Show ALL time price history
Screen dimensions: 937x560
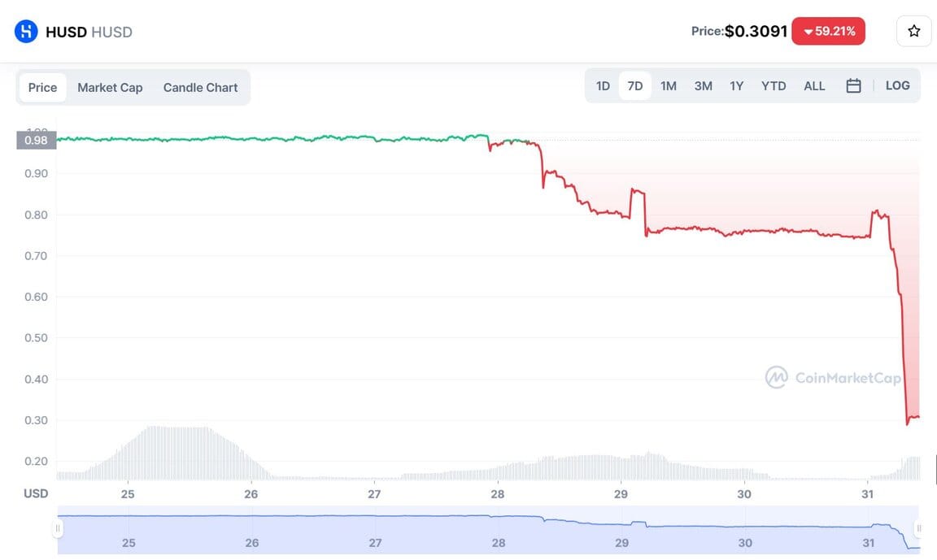click(x=814, y=85)
